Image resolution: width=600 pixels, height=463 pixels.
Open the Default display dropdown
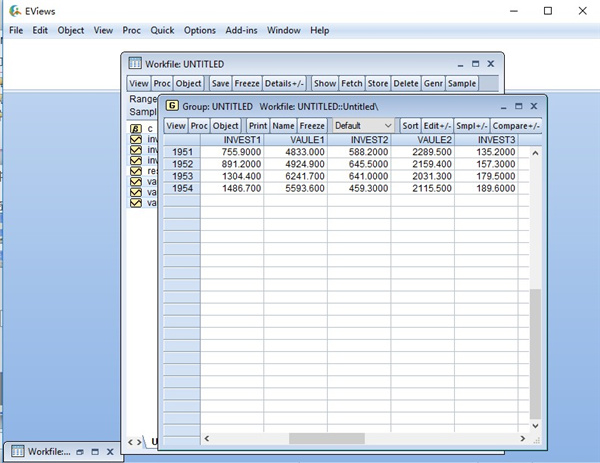click(x=362, y=126)
